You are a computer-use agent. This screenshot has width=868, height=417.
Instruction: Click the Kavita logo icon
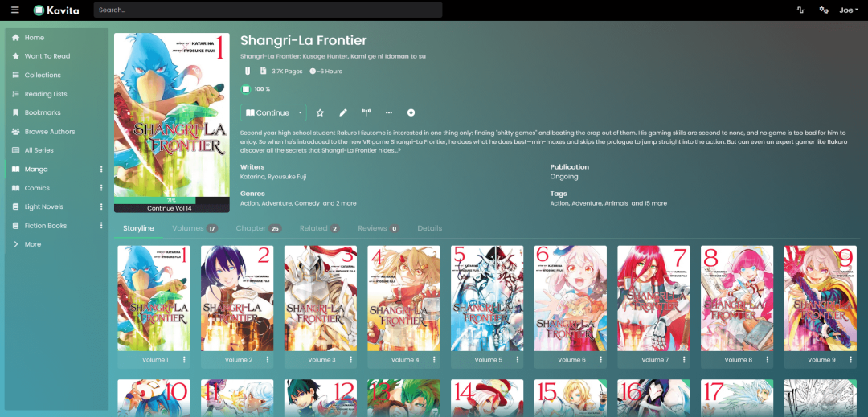tap(39, 10)
